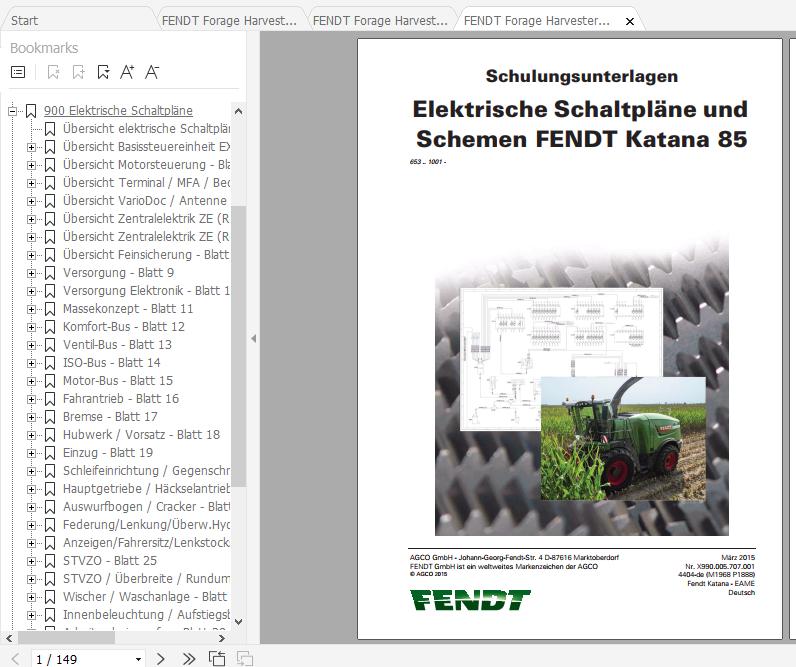Open bookmark Motor-Bus - Blatt 15
The width and height of the screenshot is (796, 667).
pyautogui.click(x=118, y=381)
